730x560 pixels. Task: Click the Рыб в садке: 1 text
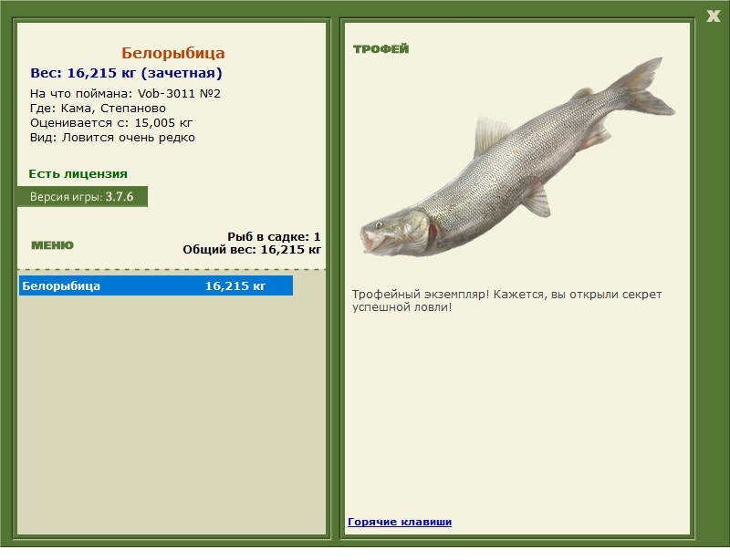point(274,236)
